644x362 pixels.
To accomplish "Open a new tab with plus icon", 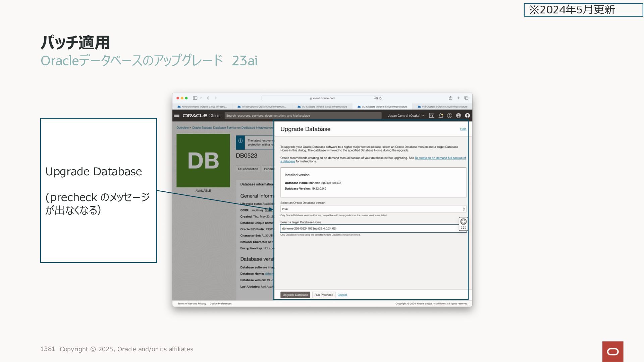I will (458, 98).
